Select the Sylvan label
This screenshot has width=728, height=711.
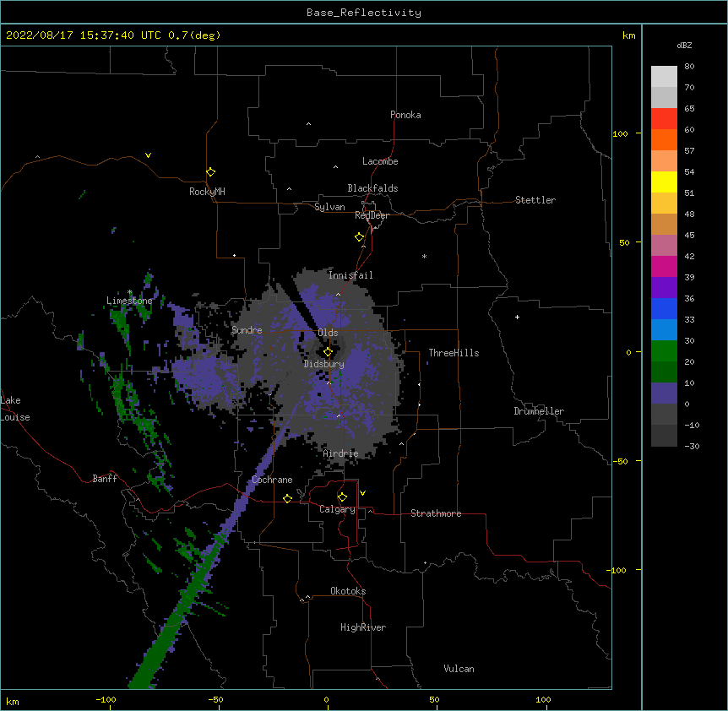(x=329, y=207)
